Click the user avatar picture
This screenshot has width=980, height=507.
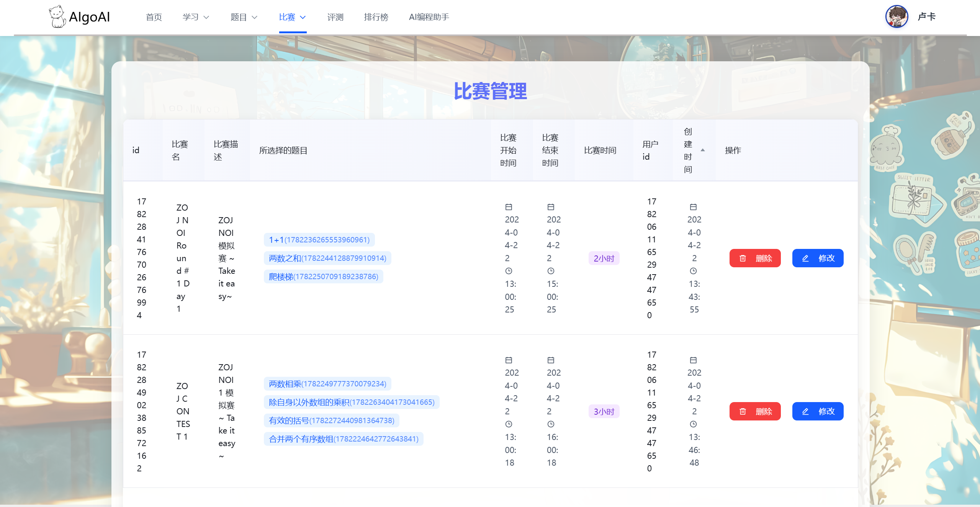tap(896, 16)
